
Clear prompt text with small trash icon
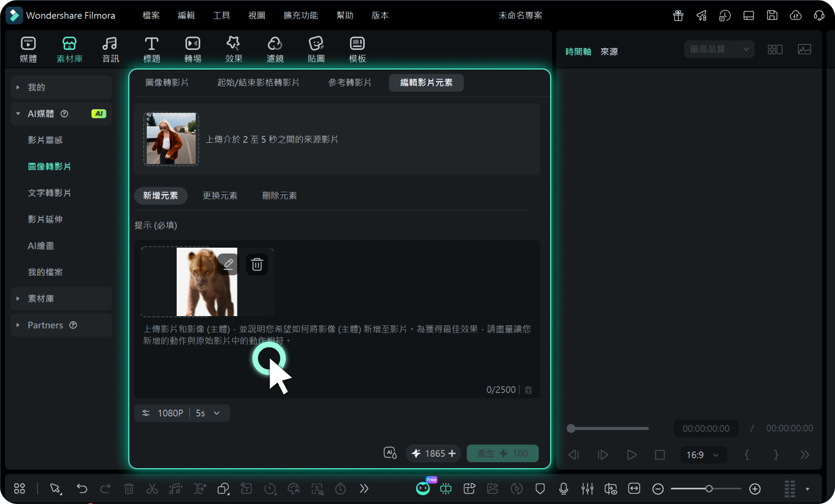pyautogui.click(x=528, y=390)
